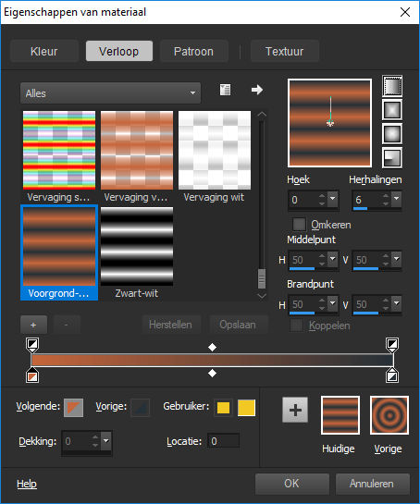Image resolution: width=420 pixels, height=504 pixels.
Task: Select the right color stop marker
Action: pos(392,375)
